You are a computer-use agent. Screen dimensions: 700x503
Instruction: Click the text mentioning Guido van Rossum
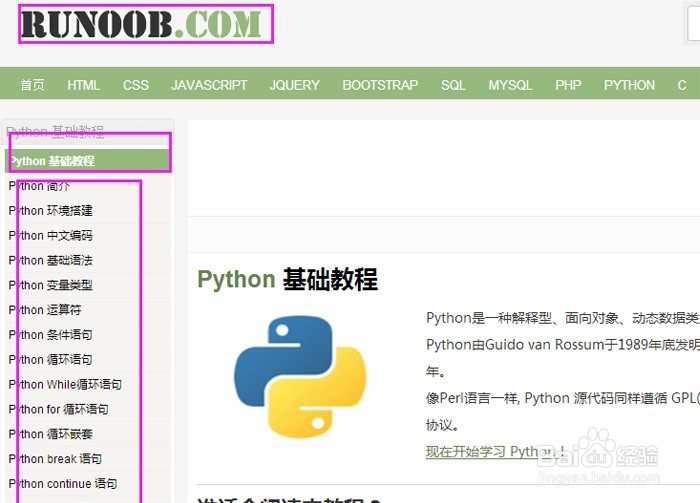point(562,345)
